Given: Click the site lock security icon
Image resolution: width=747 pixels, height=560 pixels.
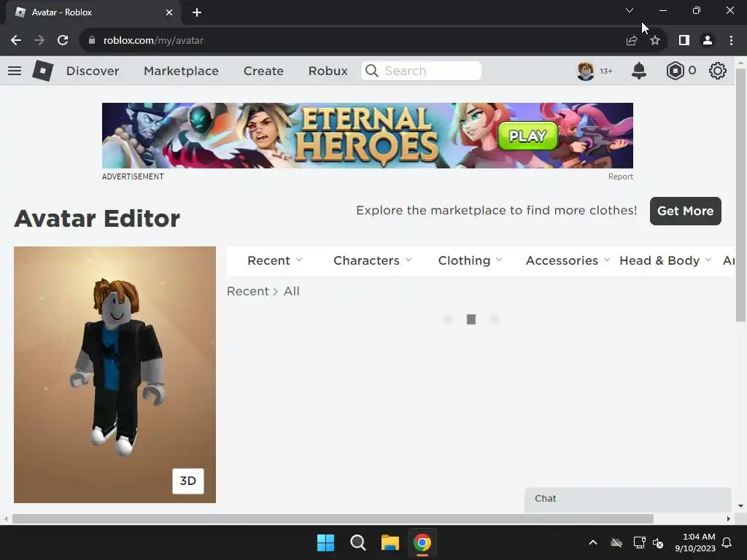Looking at the screenshot, I should coord(92,41).
